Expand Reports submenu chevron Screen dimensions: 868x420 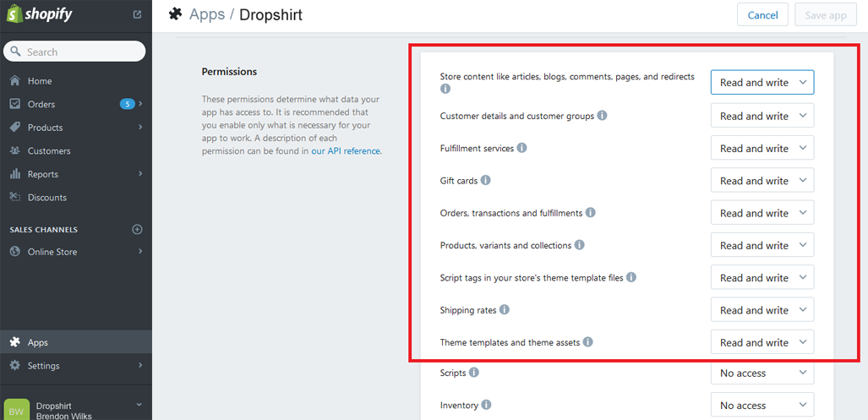pyautogui.click(x=140, y=173)
